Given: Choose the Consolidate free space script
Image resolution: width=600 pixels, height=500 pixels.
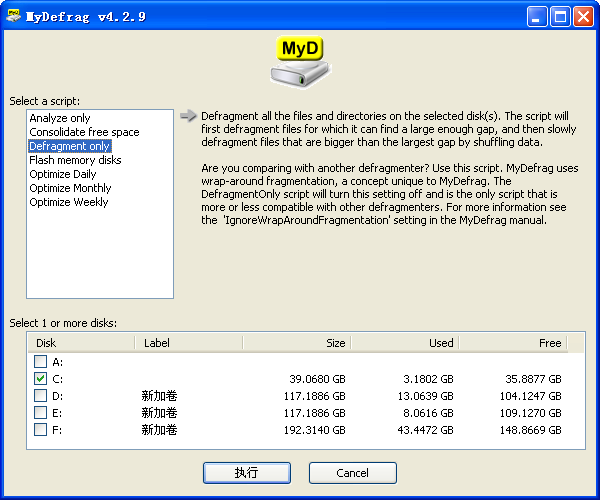Looking at the screenshot, I should (84, 132).
